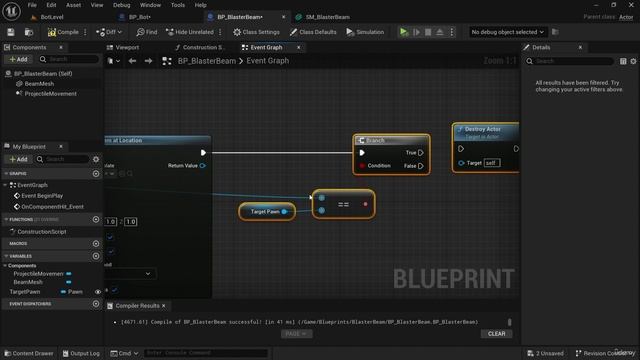Click the debug object locate icon
Image resolution: width=640 pixels, height=360 pixels.
click(x=555, y=32)
